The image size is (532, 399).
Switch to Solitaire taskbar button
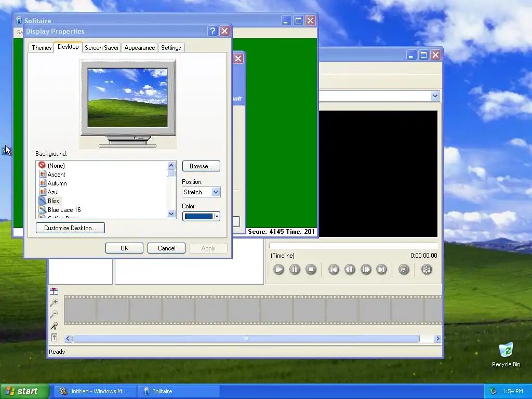[x=179, y=391]
